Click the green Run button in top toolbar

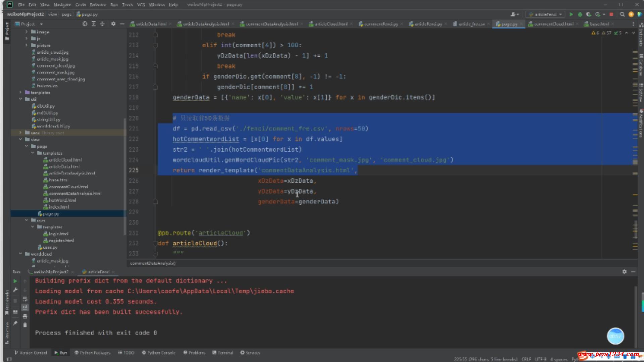pos(571,14)
